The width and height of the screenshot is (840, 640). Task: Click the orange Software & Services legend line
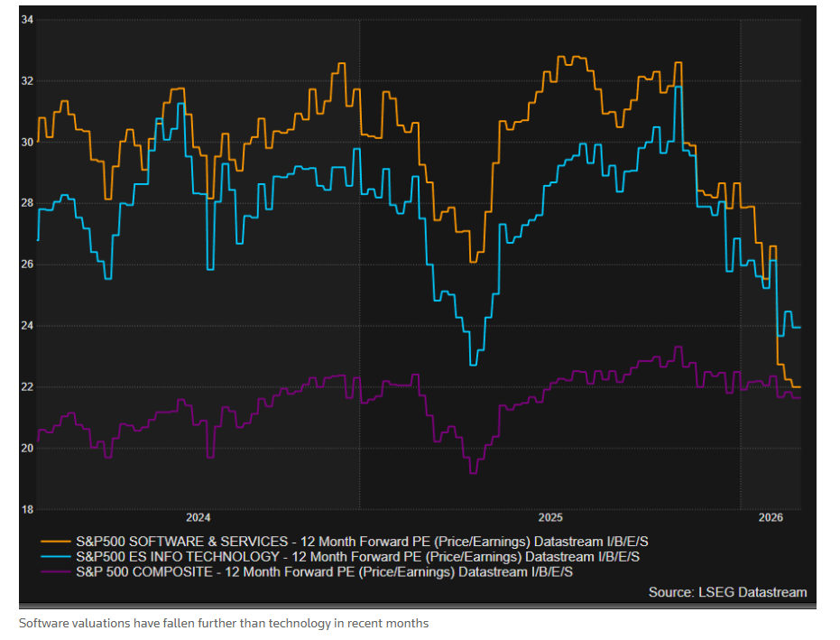click(56, 543)
